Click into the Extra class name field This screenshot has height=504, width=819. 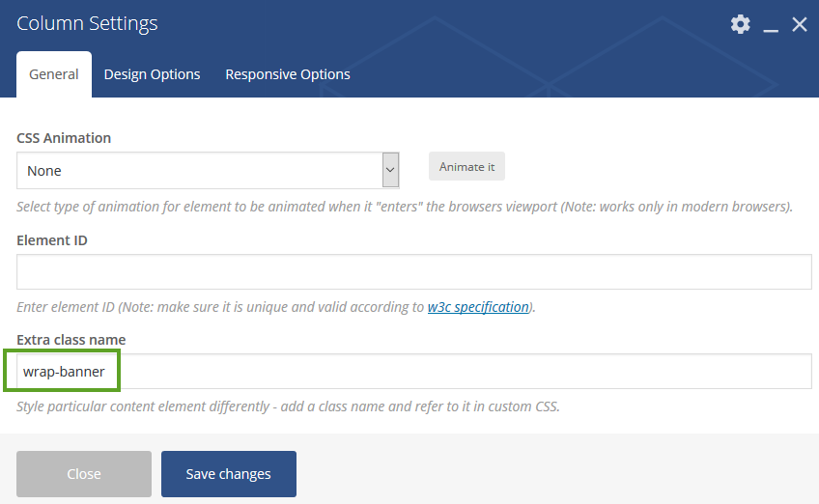[414, 372]
